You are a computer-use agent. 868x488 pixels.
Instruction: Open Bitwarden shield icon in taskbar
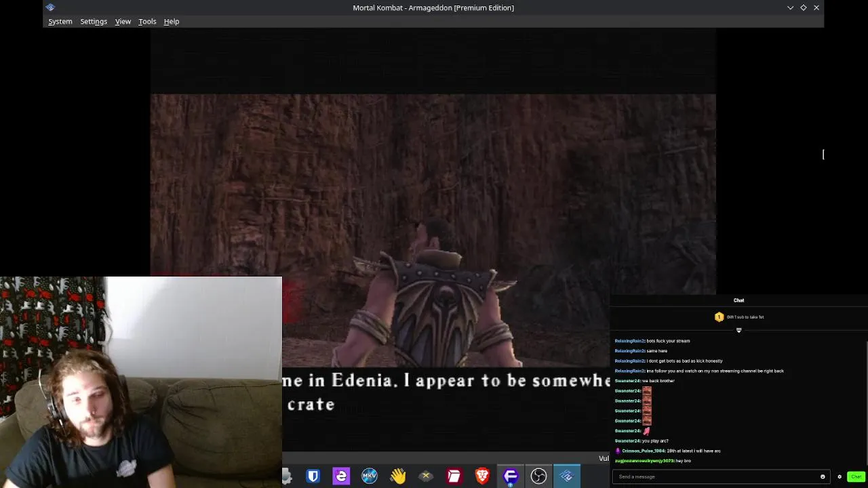click(x=313, y=476)
